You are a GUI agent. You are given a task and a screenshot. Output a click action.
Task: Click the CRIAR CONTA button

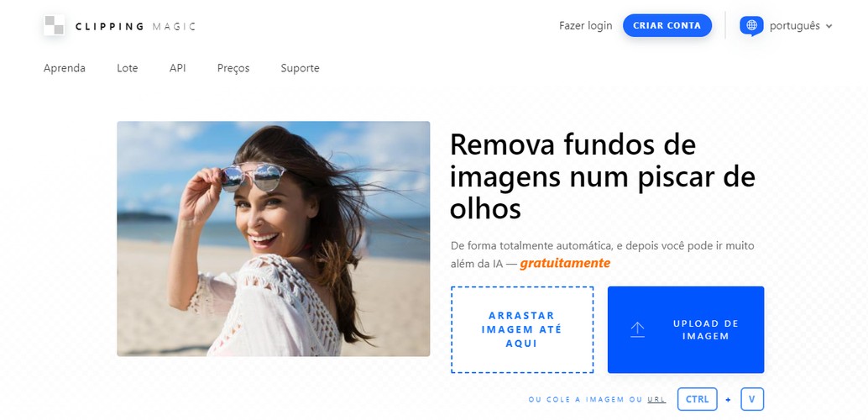[x=667, y=25]
